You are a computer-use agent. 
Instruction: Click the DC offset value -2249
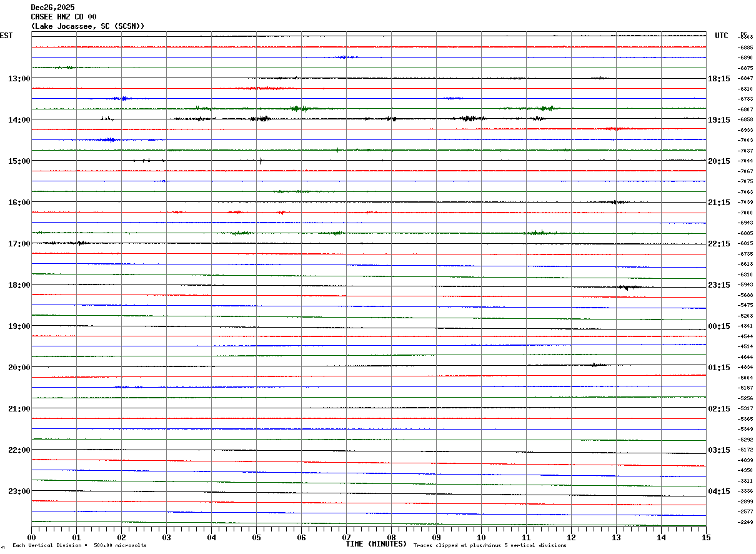(745, 523)
